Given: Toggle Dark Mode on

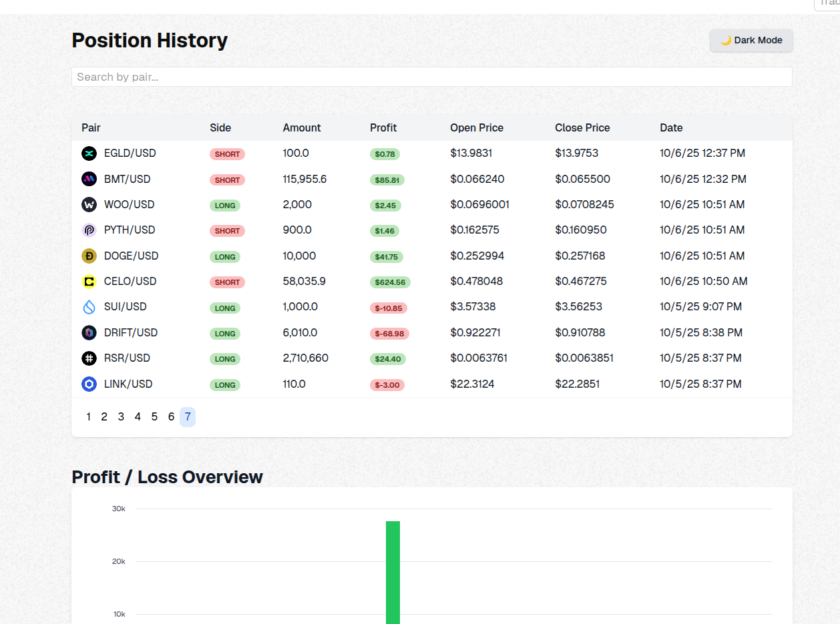Looking at the screenshot, I should tap(751, 40).
